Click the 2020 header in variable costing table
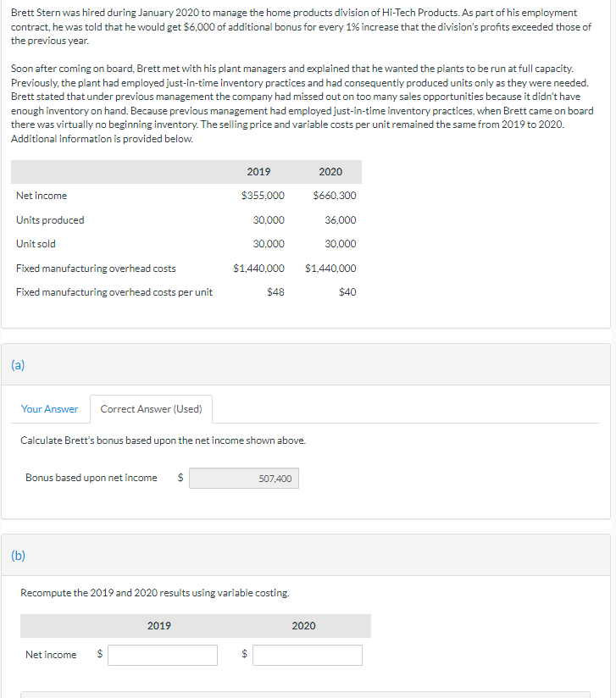616x698 pixels. coord(304,626)
